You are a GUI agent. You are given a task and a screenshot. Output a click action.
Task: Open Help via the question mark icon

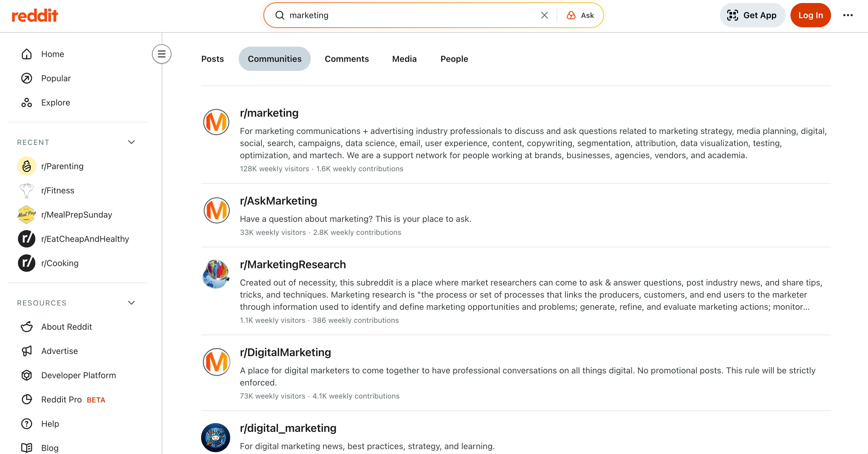pyautogui.click(x=27, y=424)
